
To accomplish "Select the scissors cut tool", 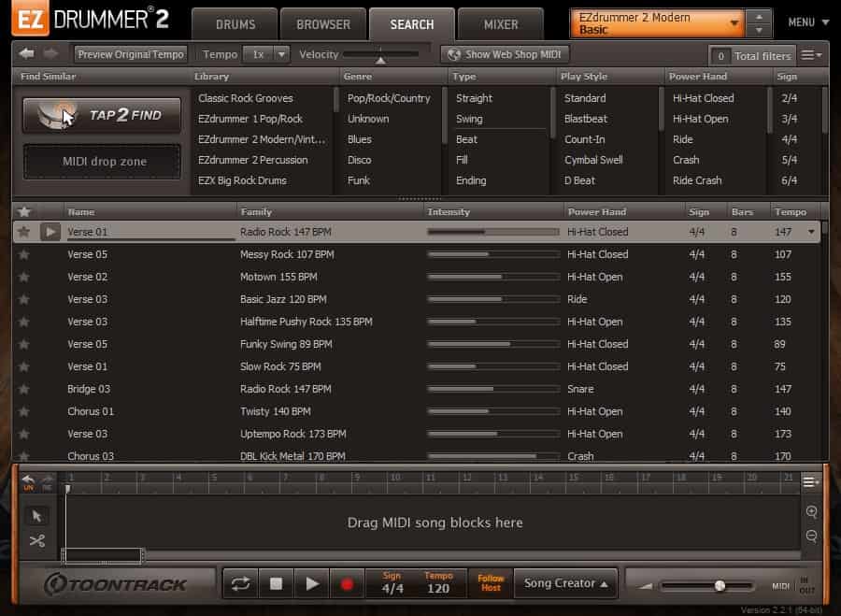I will [x=36, y=540].
